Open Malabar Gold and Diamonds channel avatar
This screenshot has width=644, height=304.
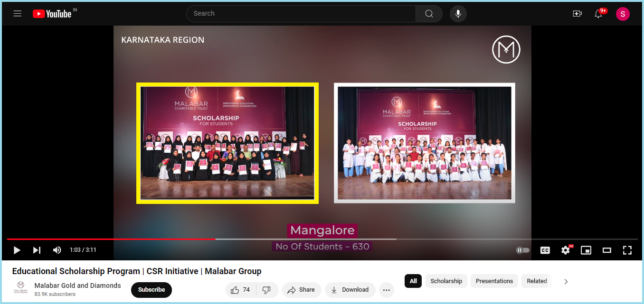(x=20, y=289)
